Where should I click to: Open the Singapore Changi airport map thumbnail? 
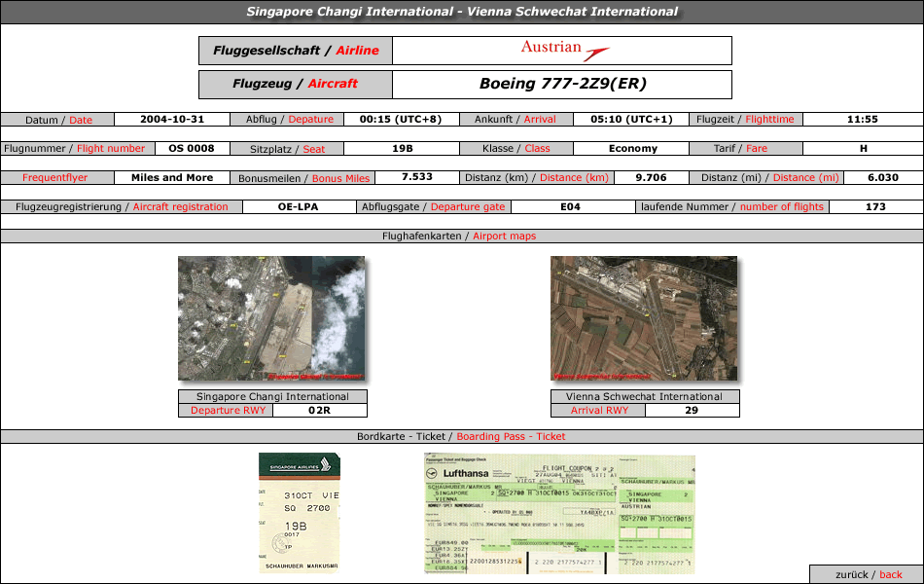(x=271, y=318)
